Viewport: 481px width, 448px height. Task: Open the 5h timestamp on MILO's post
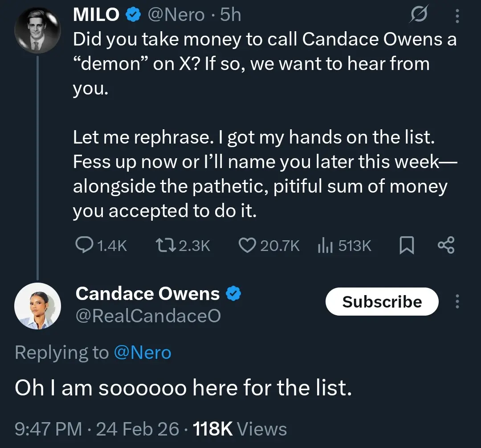click(x=231, y=15)
